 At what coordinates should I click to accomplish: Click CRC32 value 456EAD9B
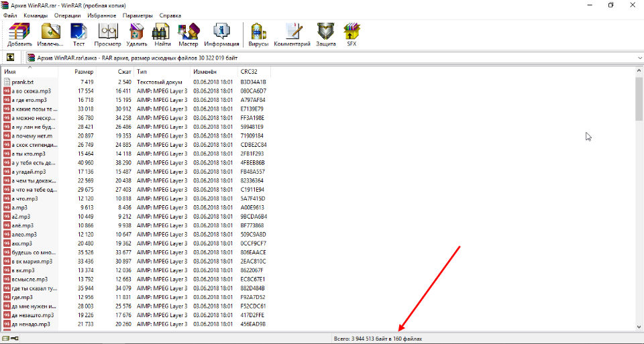[x=253, y=325]
